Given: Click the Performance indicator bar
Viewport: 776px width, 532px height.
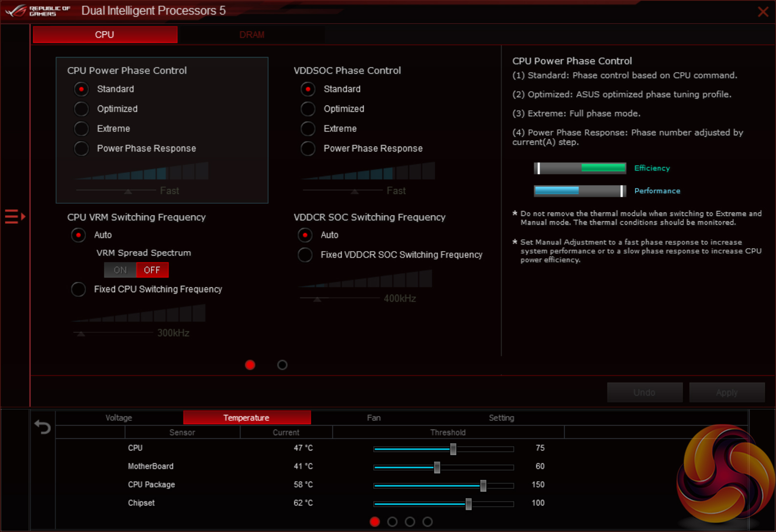Looking at the screenshot, I should pyautogui.click(x=580, y=191).
